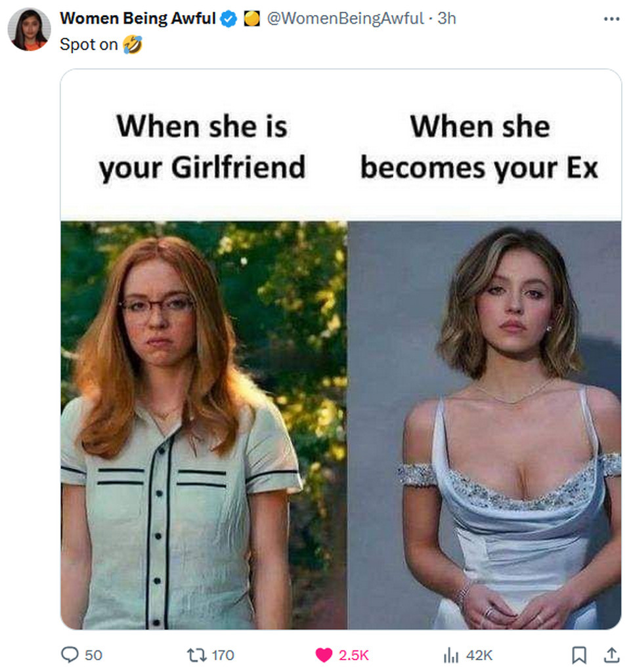Click the reply count of 50
Image resolution: width=631 pixels, height=672 pixels.
click(94, 654)
